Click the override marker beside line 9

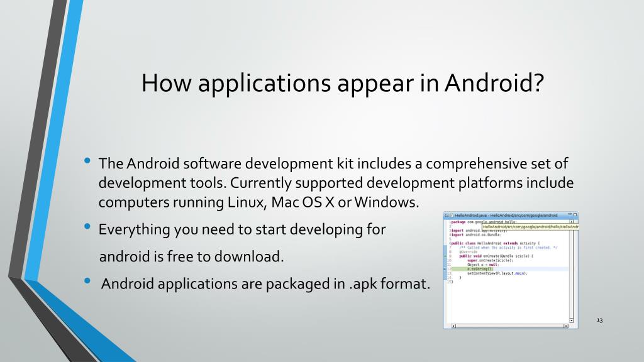pos(445,256)
